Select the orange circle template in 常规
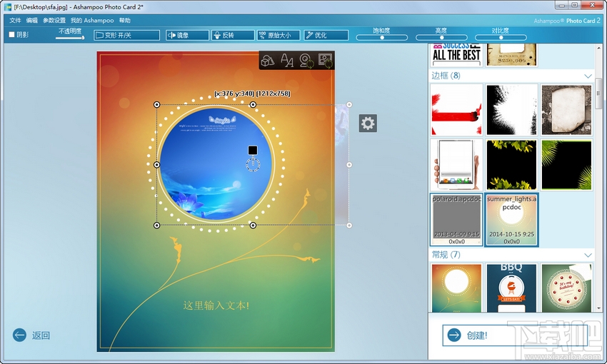Image resolution: width=607 pixels, height=364 pixels. (x=457, y=288)
